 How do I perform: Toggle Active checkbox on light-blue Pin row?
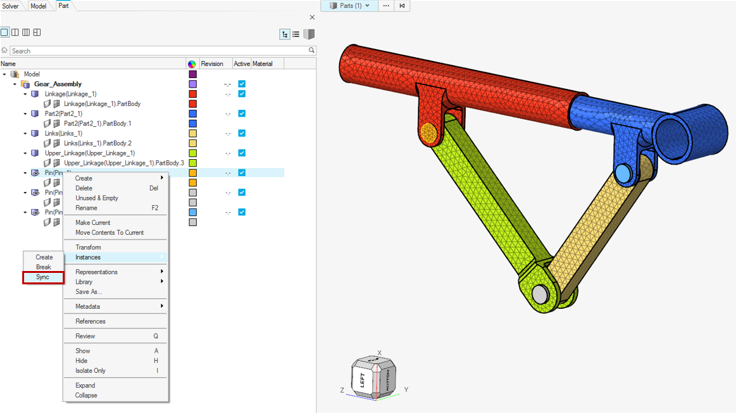pyautogui.click(x=242, y=212)
